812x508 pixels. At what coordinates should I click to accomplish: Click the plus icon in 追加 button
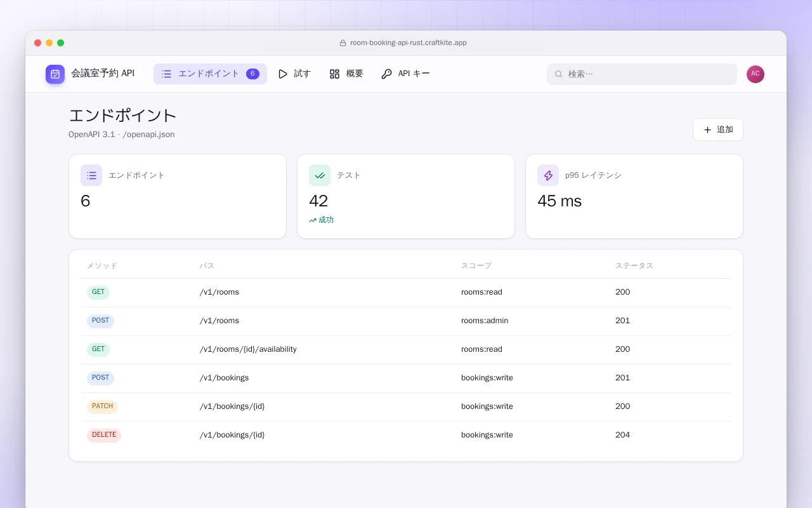click(x=707, y=130)
